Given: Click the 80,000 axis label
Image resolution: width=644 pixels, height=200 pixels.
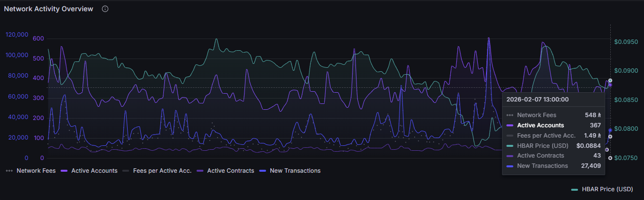Looking at the screenshot, I should (19, 76).
